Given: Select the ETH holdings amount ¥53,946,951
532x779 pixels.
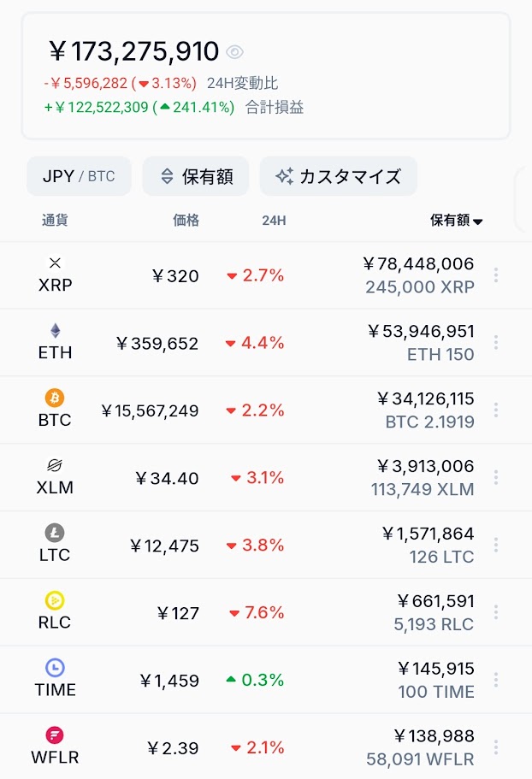Looking at the screenshot, I should coord(421,331).
